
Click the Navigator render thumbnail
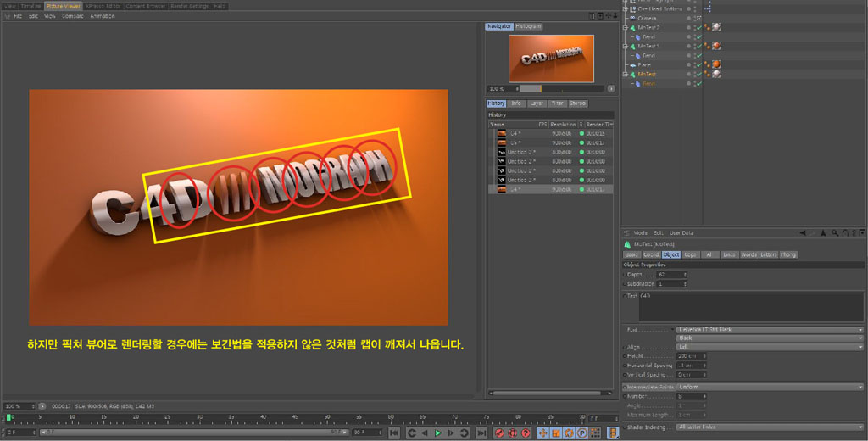[551, 59]
